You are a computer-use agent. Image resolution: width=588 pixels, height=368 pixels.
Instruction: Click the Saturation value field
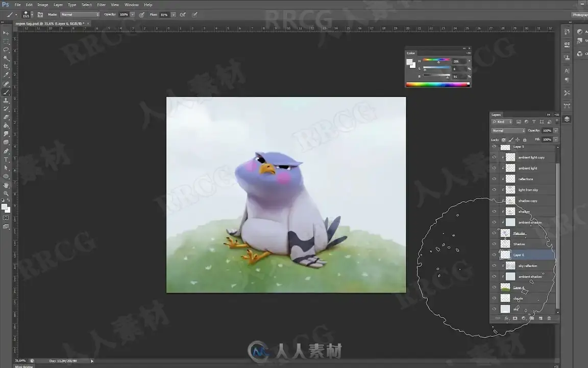[459, 68]
